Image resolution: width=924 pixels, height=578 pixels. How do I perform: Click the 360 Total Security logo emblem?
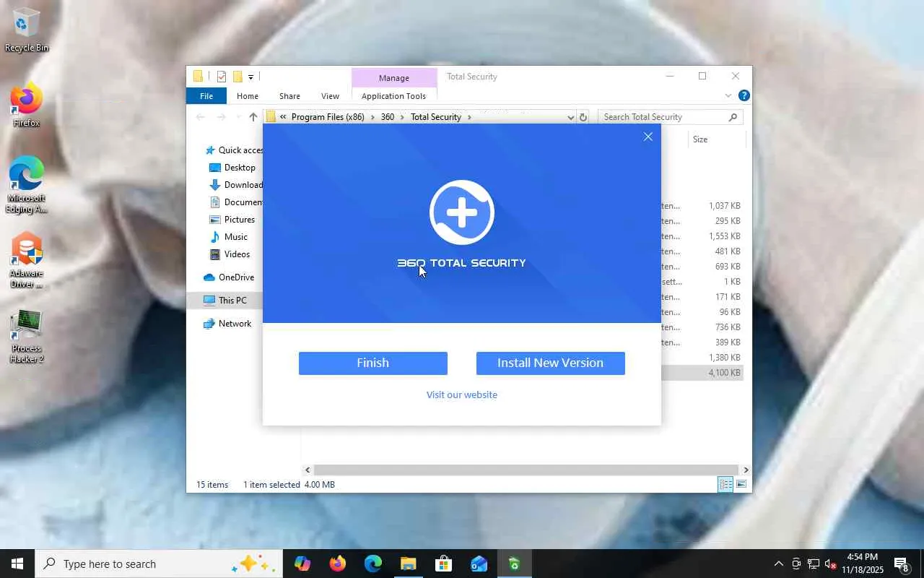[462, 212]
